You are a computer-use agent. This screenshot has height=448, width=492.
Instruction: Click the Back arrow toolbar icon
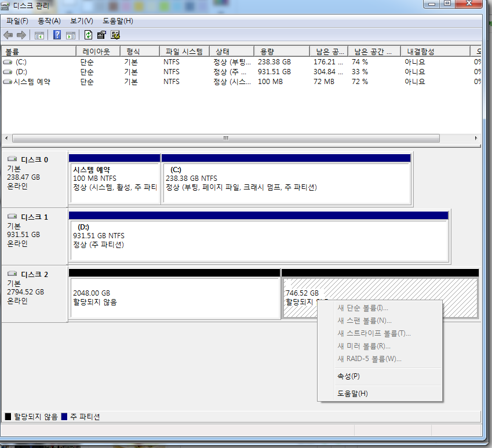(x=8, y=35)
